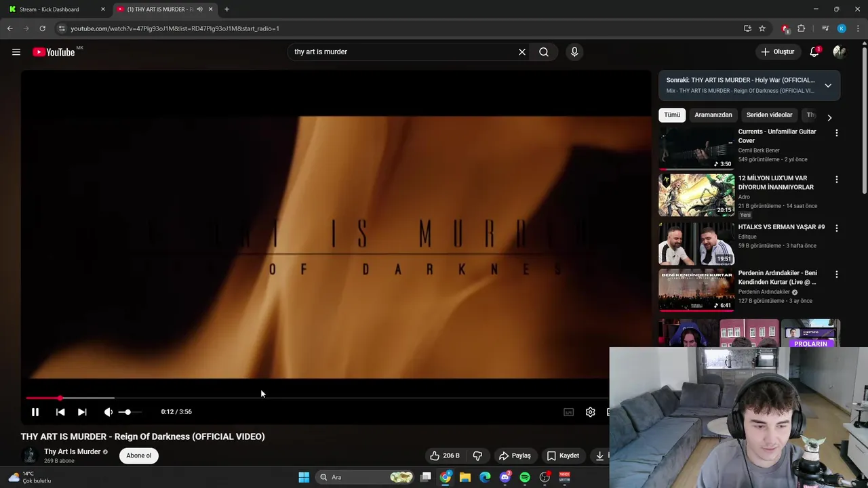Collapse the mix playlist panel chevron
This screenshot has height=488, width=868.
pyautogui.click(x=828, y=85)
